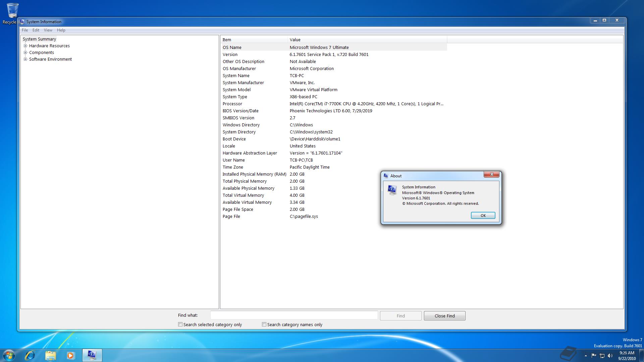Click the Value column header
This screenshot has height=362, width=644.
click(367, 40)
